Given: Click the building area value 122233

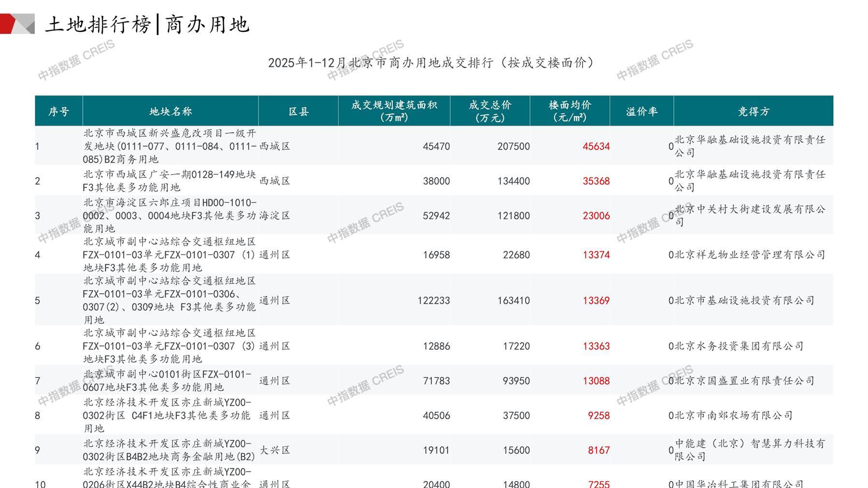Looking at the screenshot, I should pyautogui.click(x=433, y=301).
